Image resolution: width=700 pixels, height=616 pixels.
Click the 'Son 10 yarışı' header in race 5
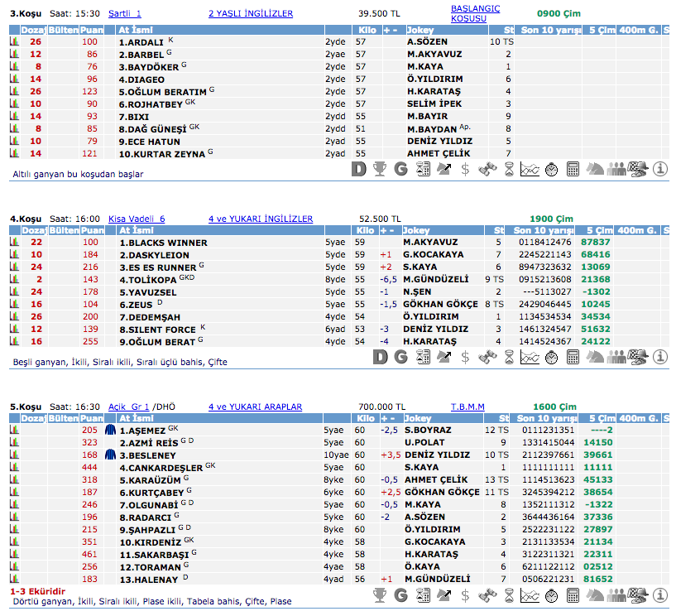click(543, 418)
